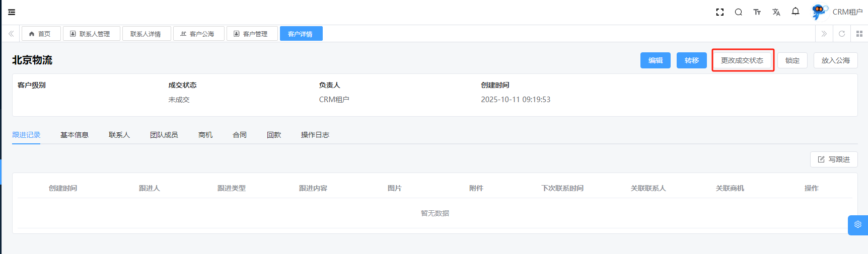Click the 更改成交状态 button
Viewport: 868px width, 254px height.
[742, 60]
